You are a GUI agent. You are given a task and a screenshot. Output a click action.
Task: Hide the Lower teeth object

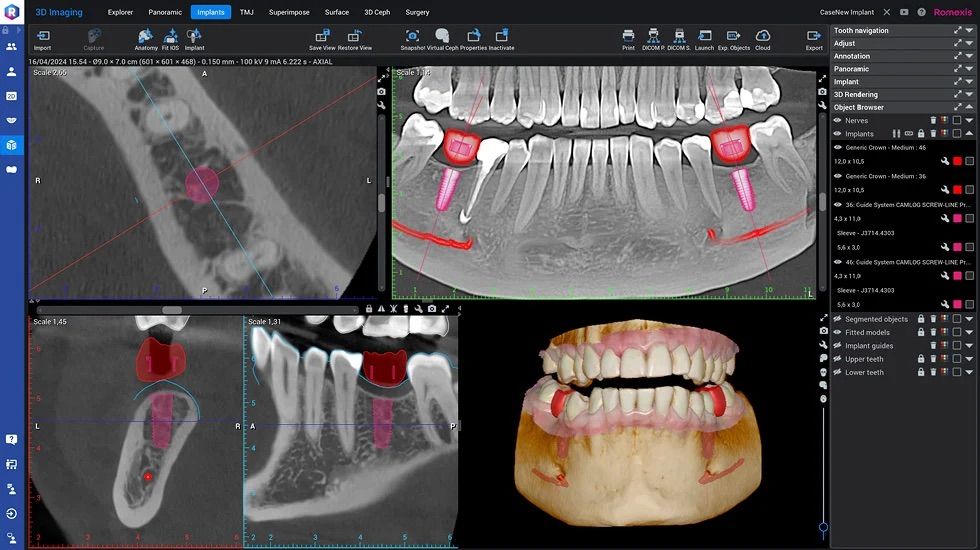838,372
